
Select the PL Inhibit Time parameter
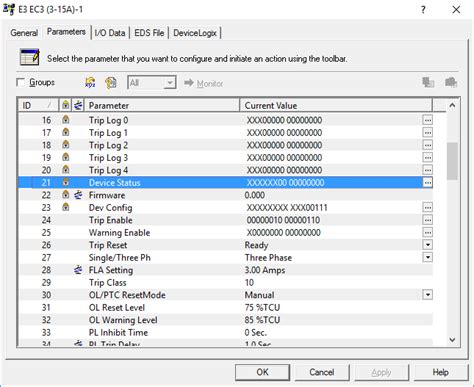(x=118, y=333)
